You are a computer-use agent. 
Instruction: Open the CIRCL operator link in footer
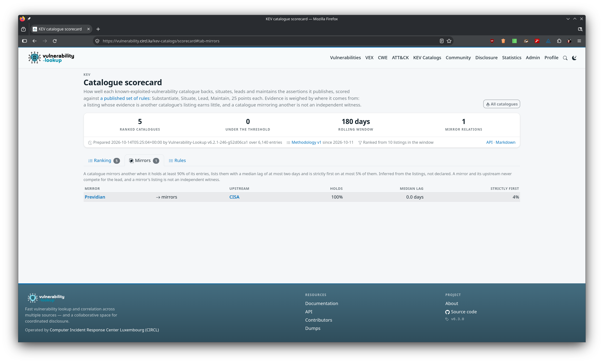pyautogui.click(x=104, y=330)
